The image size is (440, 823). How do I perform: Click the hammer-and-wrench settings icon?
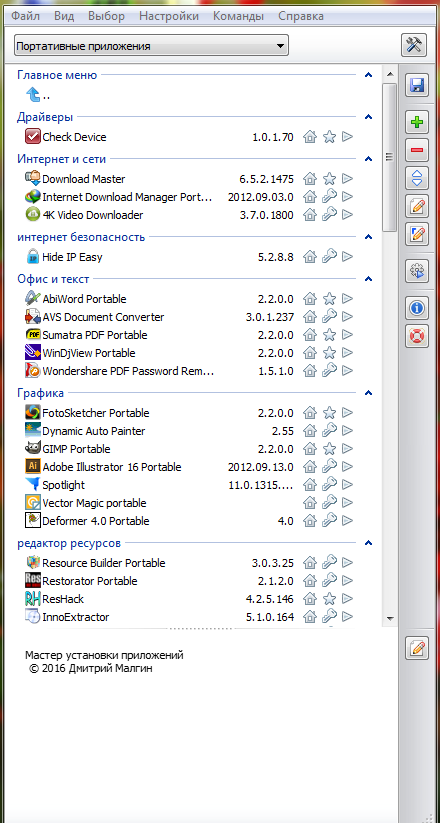click(x=416, y=45)
